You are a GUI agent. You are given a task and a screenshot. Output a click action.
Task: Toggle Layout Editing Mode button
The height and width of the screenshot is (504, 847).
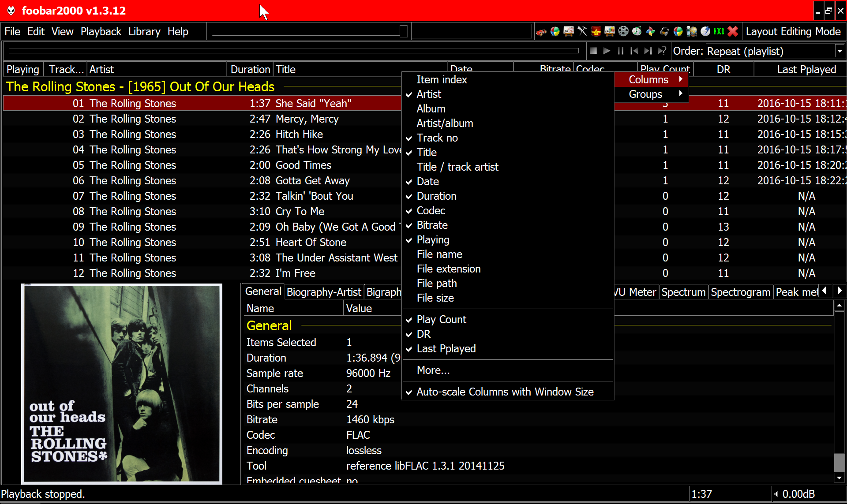pos(793,31)
